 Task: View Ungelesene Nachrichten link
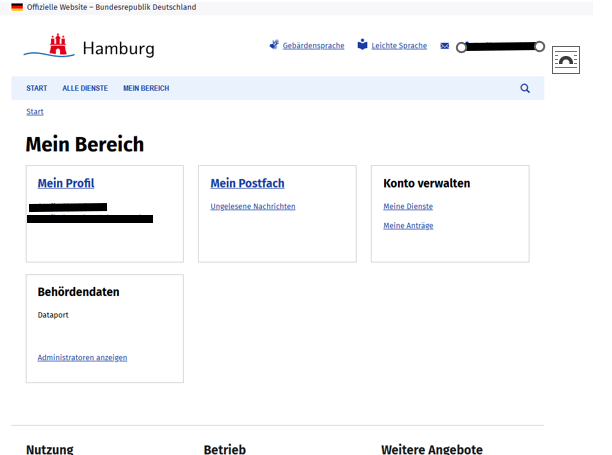point(253,207)
